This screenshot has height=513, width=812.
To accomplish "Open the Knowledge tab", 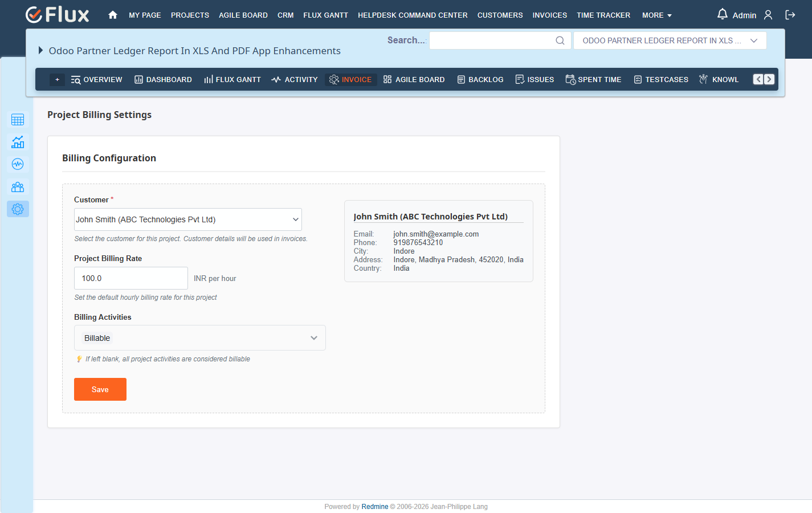I will click(x=719, y=80).
